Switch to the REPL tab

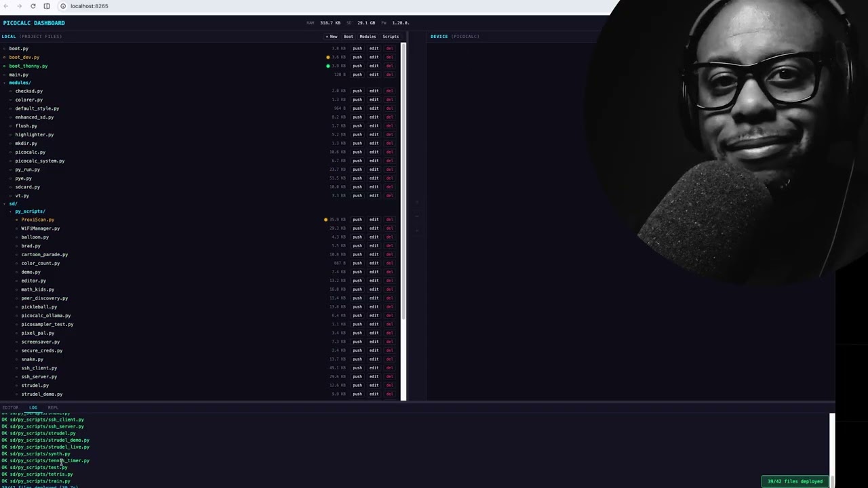tap(53, 407)
